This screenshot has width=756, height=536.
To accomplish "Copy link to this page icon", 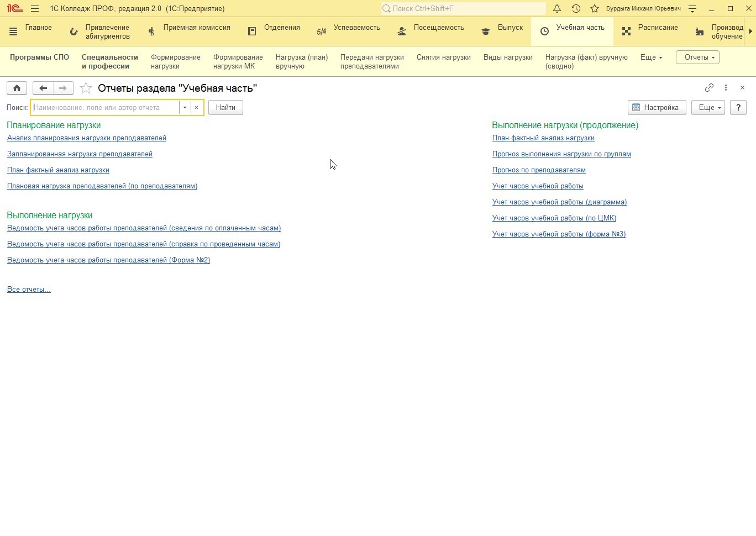I will click(709, 88).
